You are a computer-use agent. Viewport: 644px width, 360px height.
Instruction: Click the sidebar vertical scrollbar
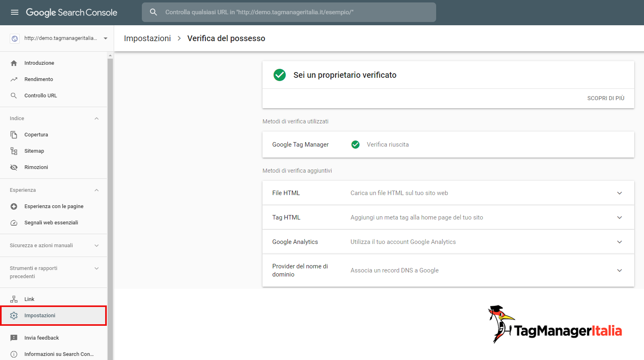[x=110, y=209]
